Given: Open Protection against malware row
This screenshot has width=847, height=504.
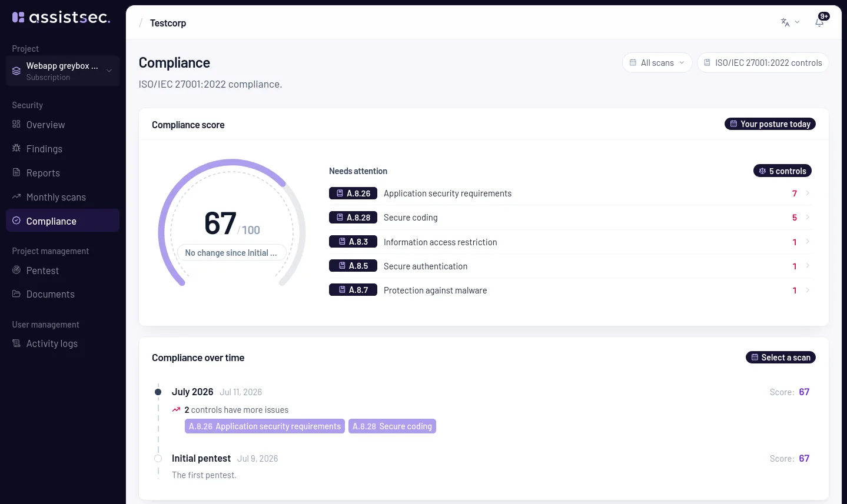Looking at the screenshot, I should point(570,290).
